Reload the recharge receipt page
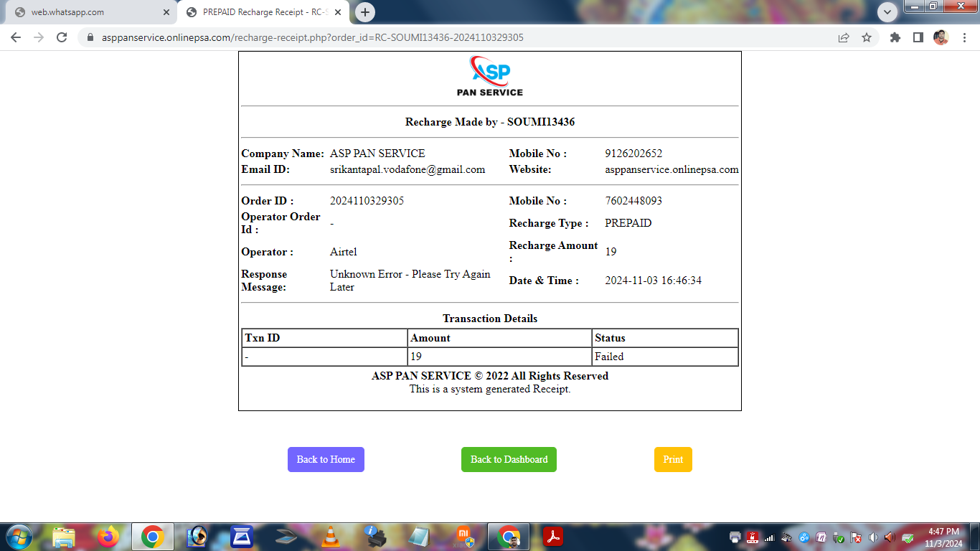Viewport: 980px width, 551px height. click(x=62, y=37)
